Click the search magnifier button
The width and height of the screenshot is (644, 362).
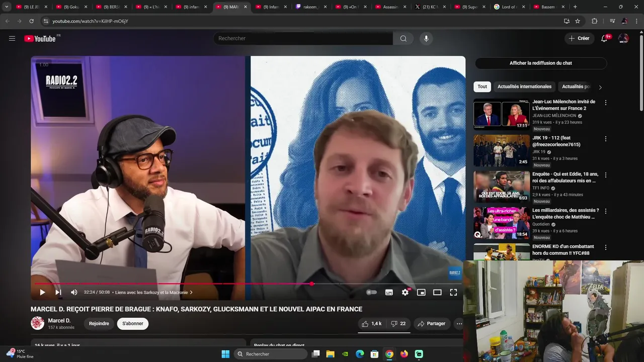(x=403, y=38)
